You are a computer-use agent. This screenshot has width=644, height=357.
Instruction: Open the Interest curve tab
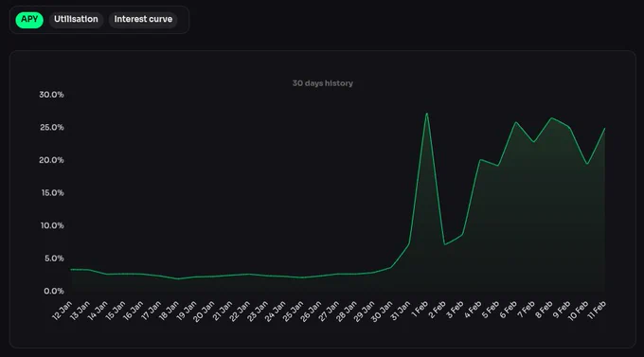click(x=143, y=20)
